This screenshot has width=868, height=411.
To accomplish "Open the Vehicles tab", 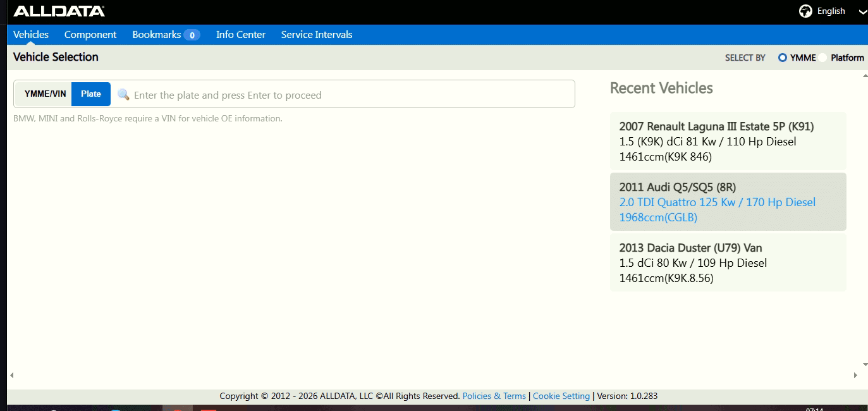I will pos(31,35).
